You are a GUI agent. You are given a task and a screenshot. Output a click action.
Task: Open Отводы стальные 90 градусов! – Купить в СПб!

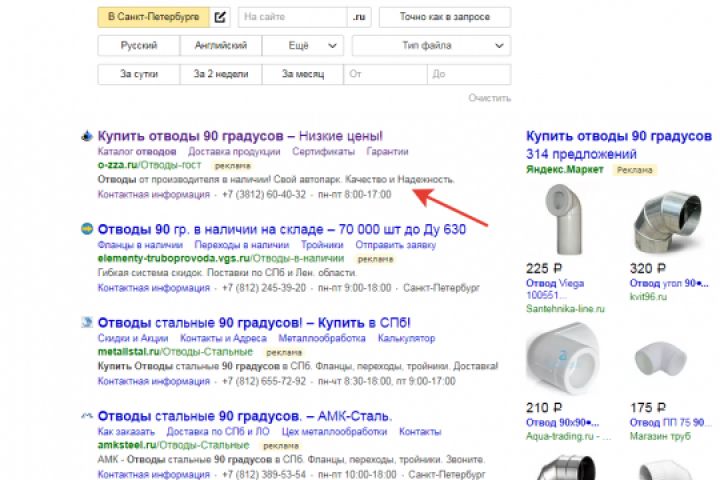[254, 322]
